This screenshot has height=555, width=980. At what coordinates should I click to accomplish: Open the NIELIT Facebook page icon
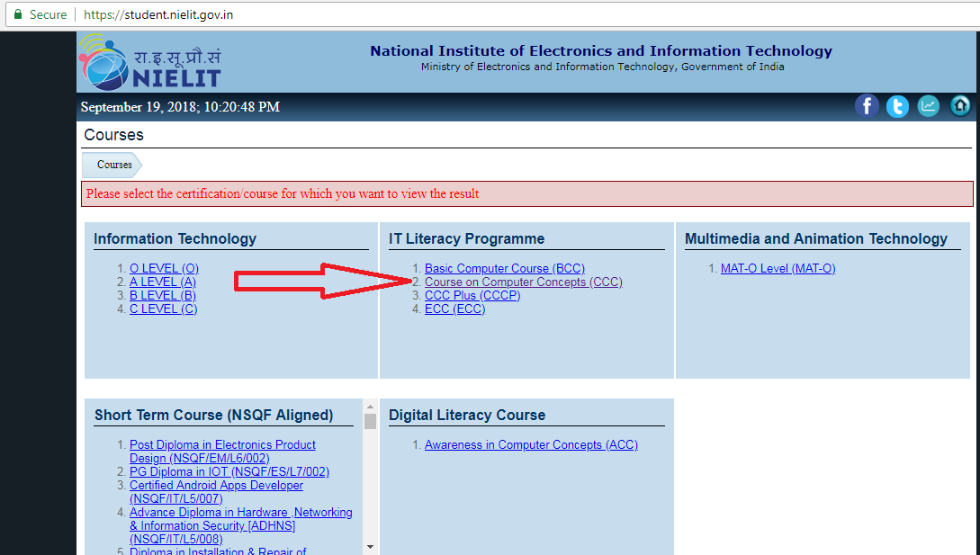[x=867, y=106]
